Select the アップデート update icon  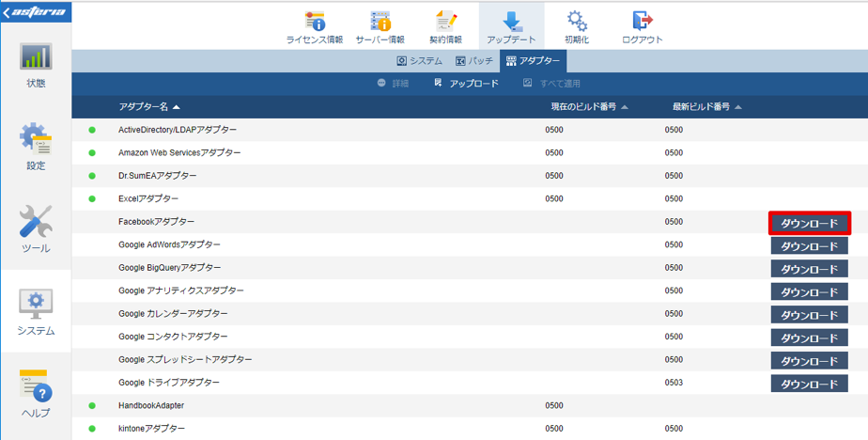[x=511, y=21]
